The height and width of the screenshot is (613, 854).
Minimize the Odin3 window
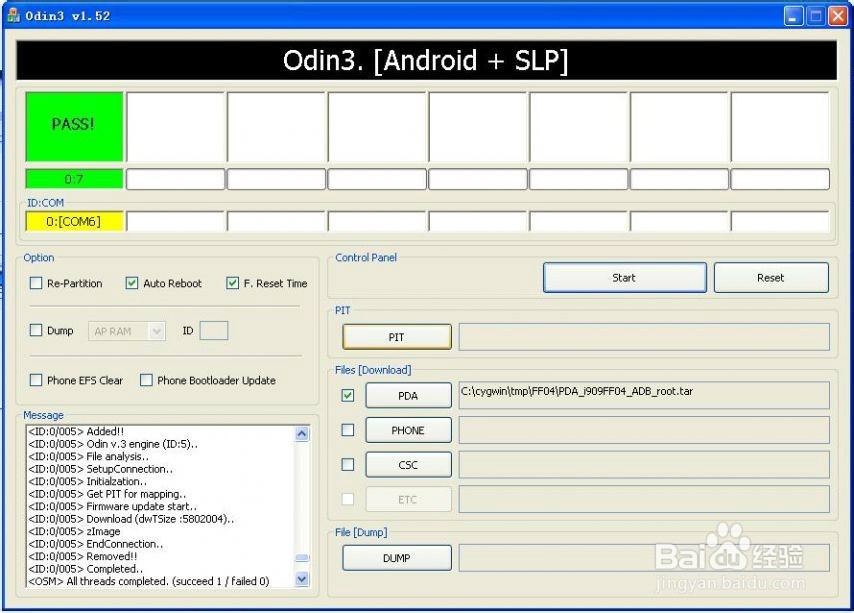(x=794, y=16)
